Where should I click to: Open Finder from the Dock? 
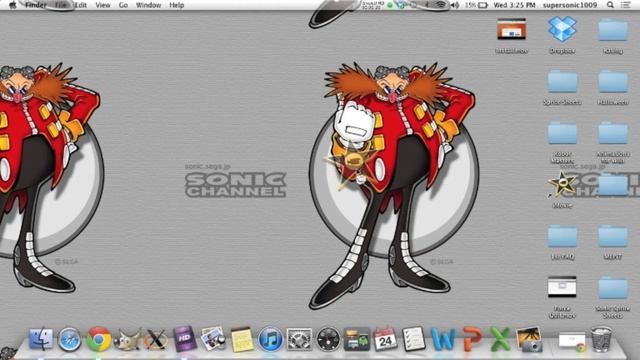[x=40, y=339]
